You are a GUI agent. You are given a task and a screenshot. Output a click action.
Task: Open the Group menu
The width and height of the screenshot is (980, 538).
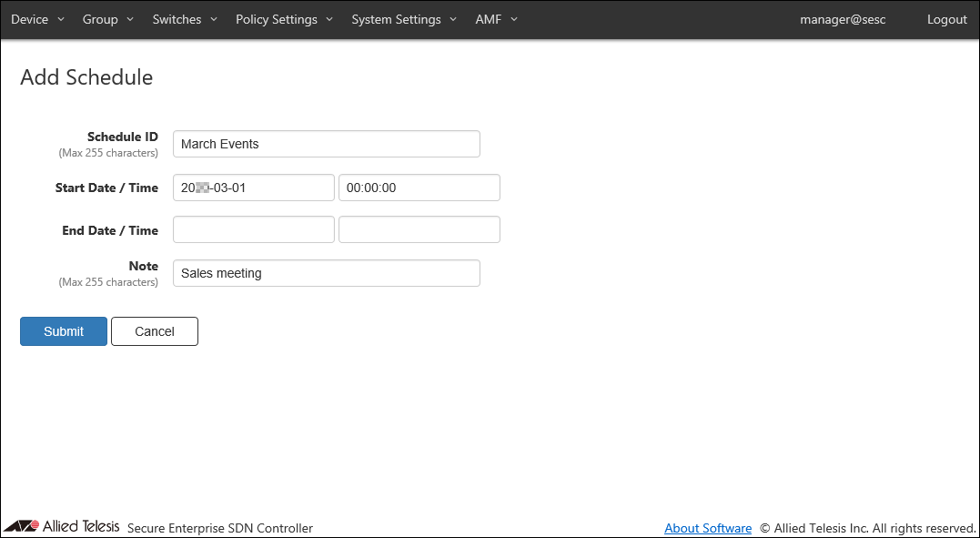coord(108,19)
